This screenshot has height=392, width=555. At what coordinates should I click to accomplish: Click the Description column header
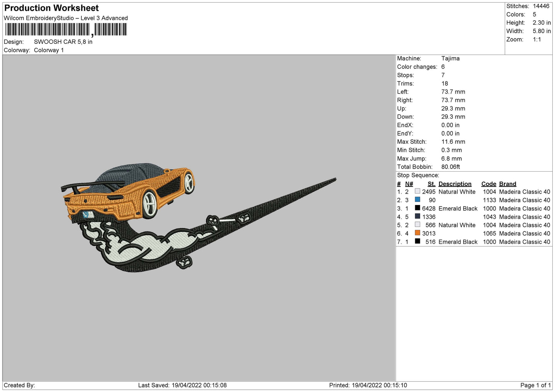[x=455, y=184]
